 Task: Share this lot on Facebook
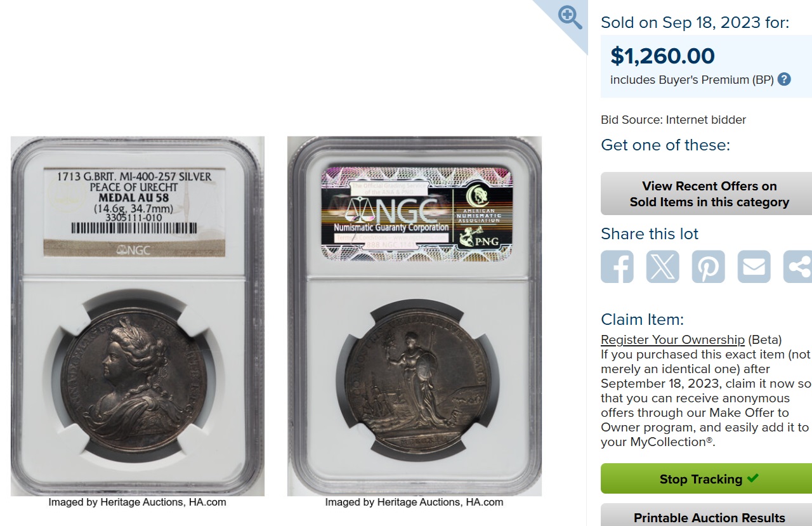coord(617,266)
